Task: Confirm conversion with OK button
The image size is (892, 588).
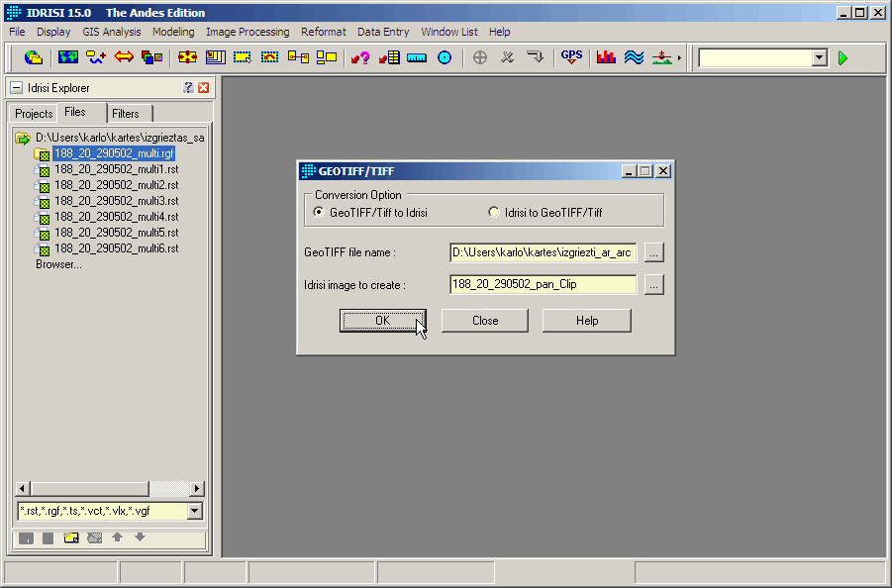Action: point(382,321)
